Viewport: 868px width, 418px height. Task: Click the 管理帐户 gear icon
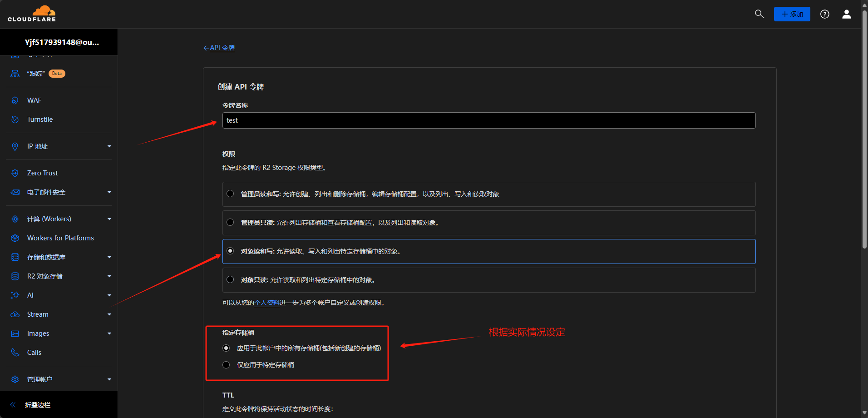click(15, 379)
